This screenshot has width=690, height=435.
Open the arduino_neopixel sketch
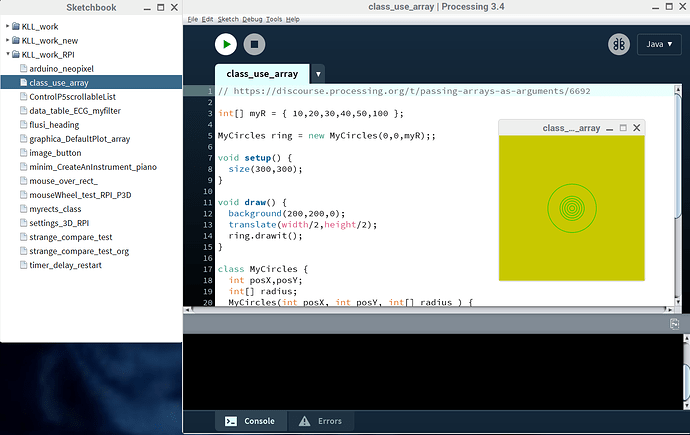61,69
